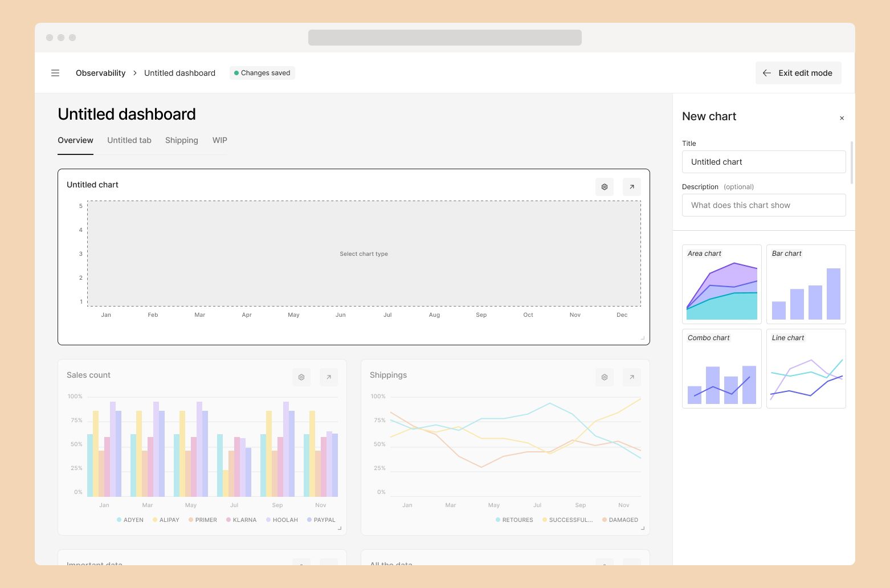Select the WIP tab

(219, 140)
